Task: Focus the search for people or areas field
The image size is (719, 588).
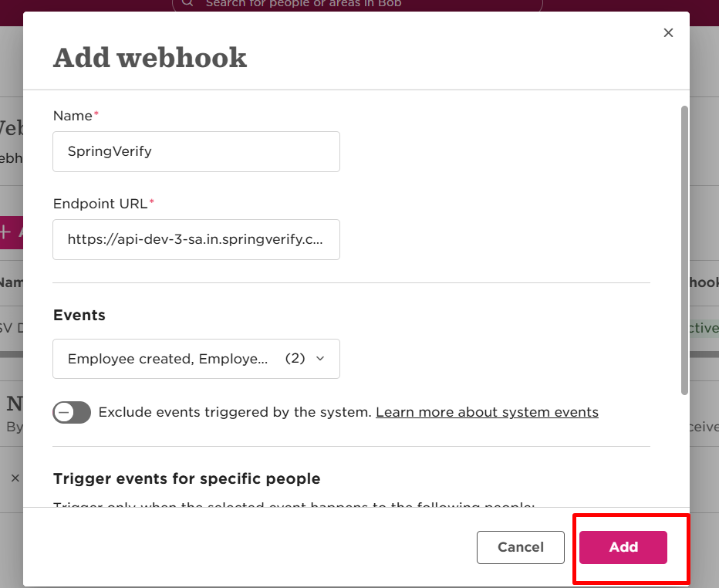Action: pyautogui.click(x=357, y=5)
